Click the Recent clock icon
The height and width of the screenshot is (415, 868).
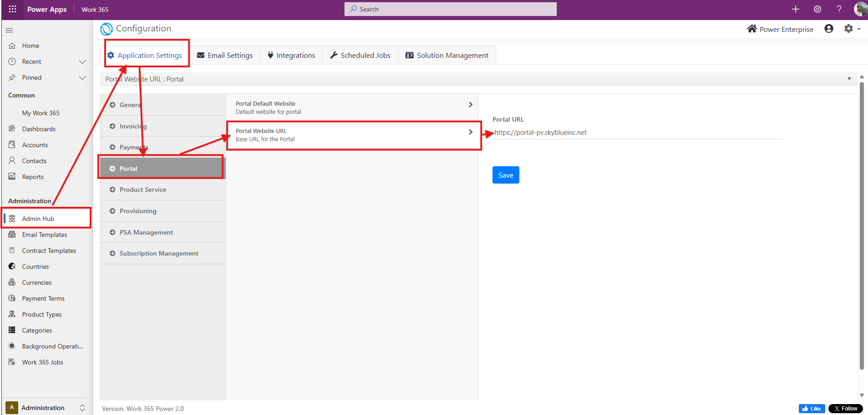[x=12, y=61]
